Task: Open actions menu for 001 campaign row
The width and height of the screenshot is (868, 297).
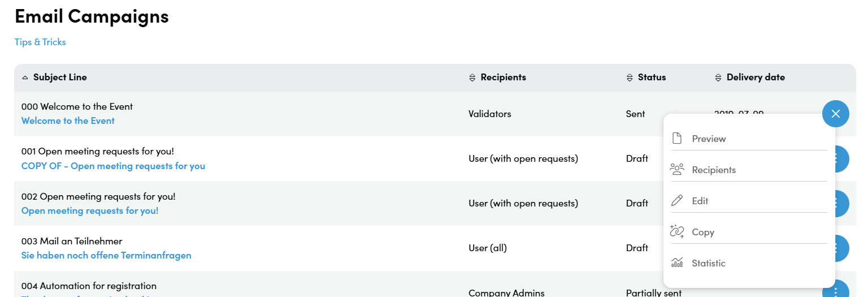Action: tap(841, 159)
